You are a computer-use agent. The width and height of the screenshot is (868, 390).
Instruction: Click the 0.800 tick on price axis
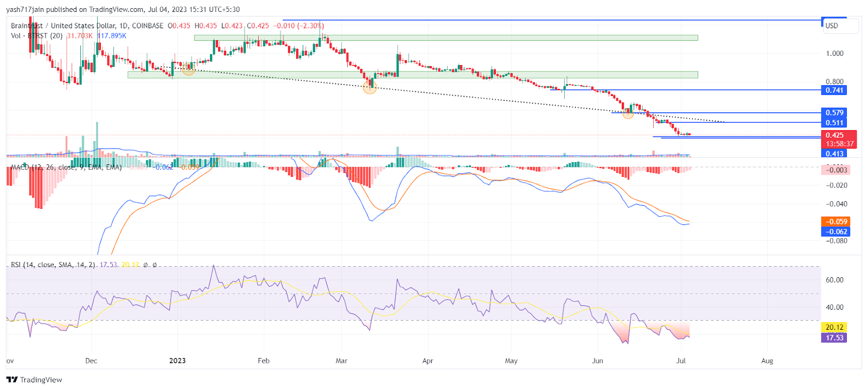(834, 81)
